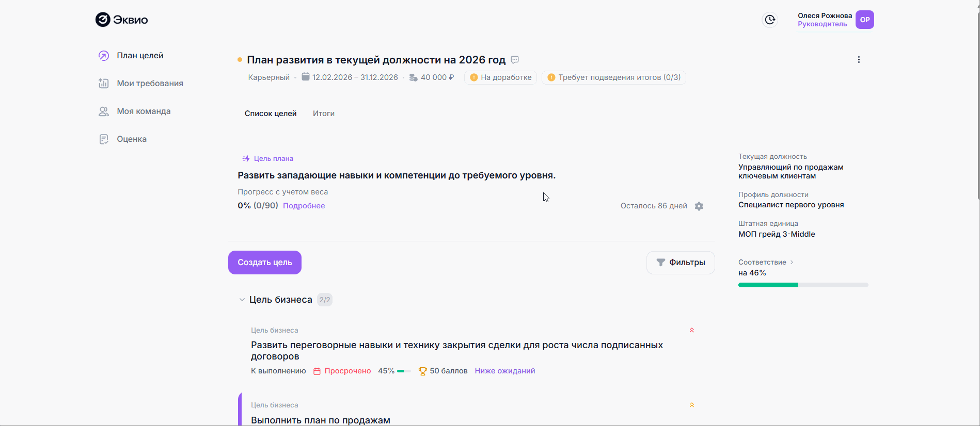Click the Ниже ожиданий link
Screen dimensions: 980x426
pos(505,371)
